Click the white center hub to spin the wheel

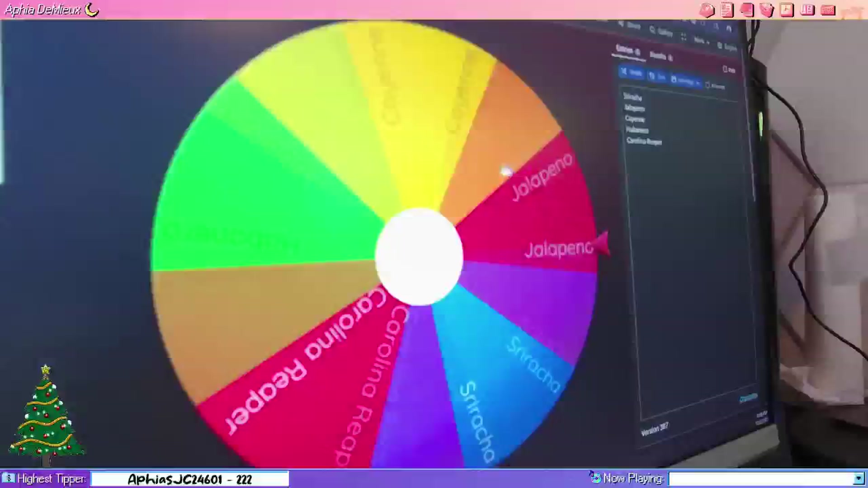point(419,257)
